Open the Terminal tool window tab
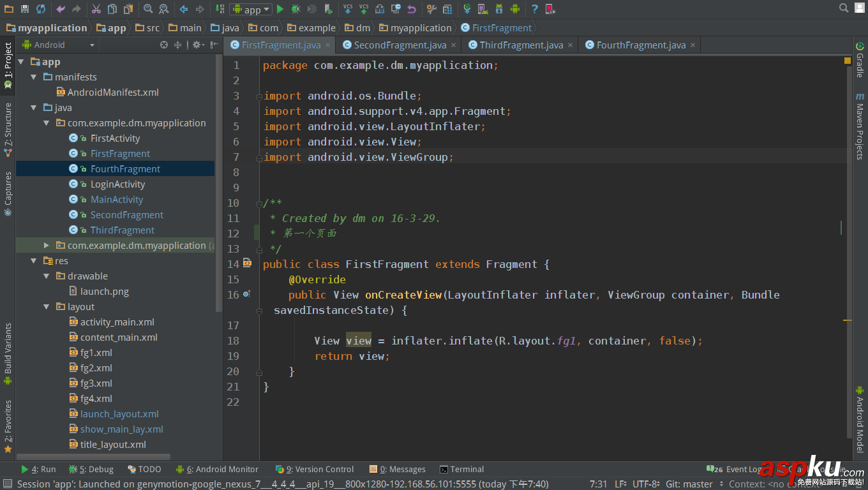Screen dimensions: 868x490 tap(467, 469)
